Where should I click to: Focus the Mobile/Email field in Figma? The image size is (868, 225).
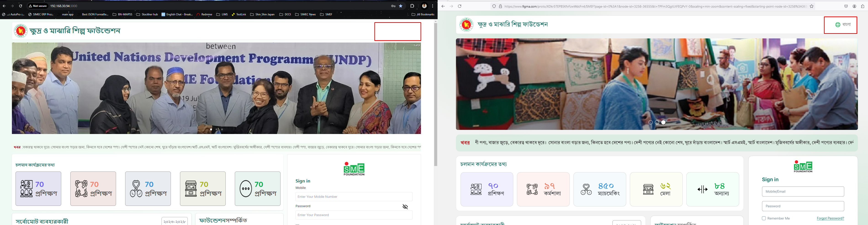click(803, 192)
